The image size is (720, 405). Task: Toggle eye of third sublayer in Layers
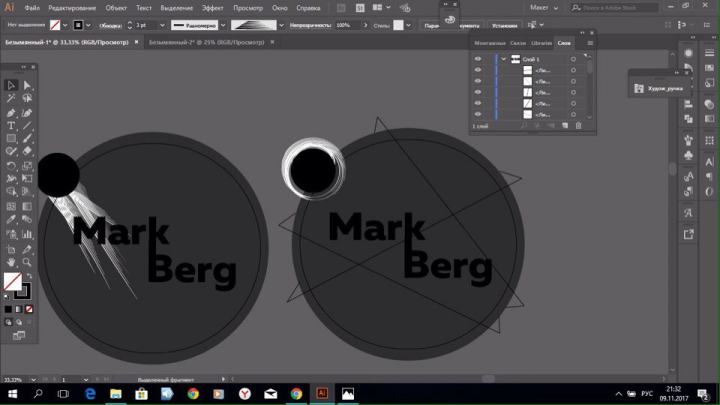pos(478,92)
